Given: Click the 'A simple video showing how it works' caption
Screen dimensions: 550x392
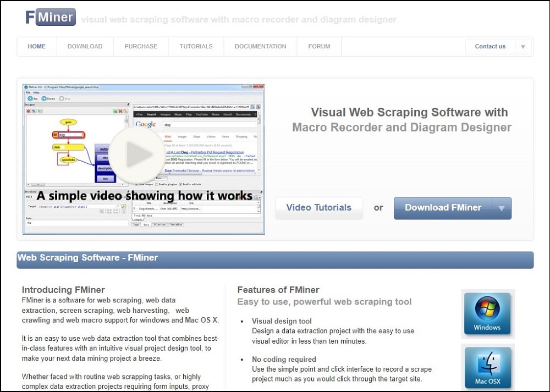Looking at the screenshot, I should [145, 195].
